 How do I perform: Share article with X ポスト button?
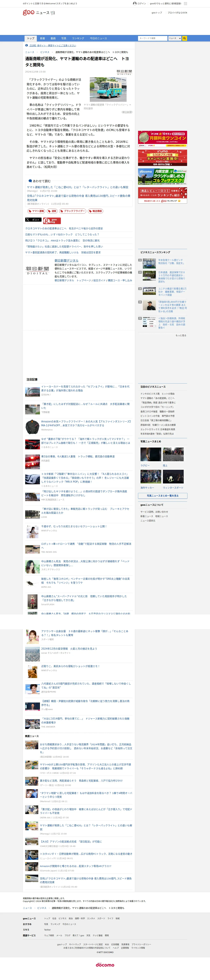34,220
